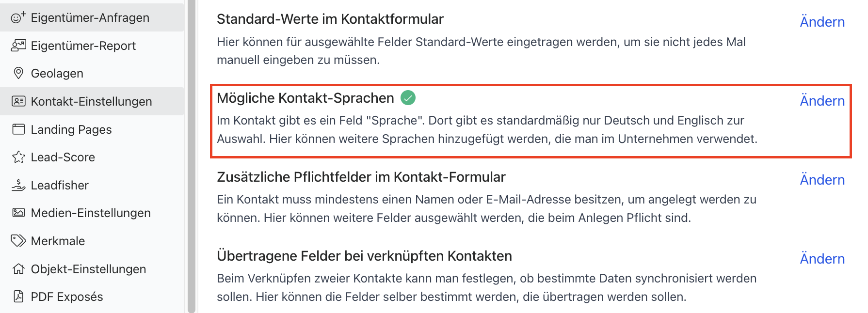The height and width of the screenshot is (313, 868).
Task: Click the Merkmale tag icon
Action: tap(18, 241)
